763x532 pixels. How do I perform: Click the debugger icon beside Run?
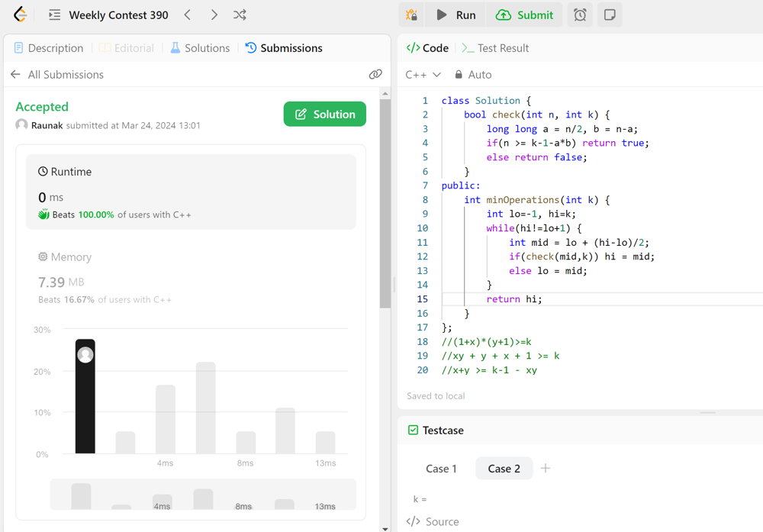(x=412, y=15)
